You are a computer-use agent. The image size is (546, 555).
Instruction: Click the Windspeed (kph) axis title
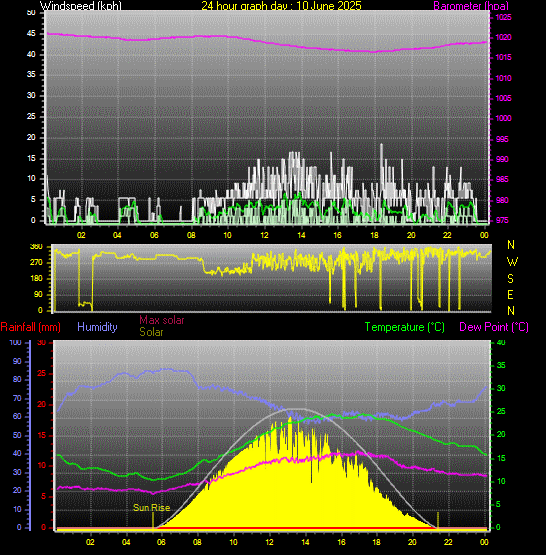click(x=80, y=6)
